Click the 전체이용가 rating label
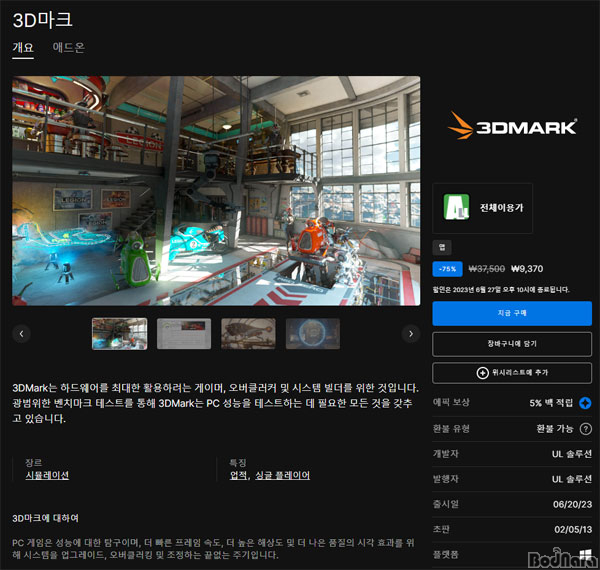Image resolution: width=600 pixels, height=570 pixels. coord(501,208)
